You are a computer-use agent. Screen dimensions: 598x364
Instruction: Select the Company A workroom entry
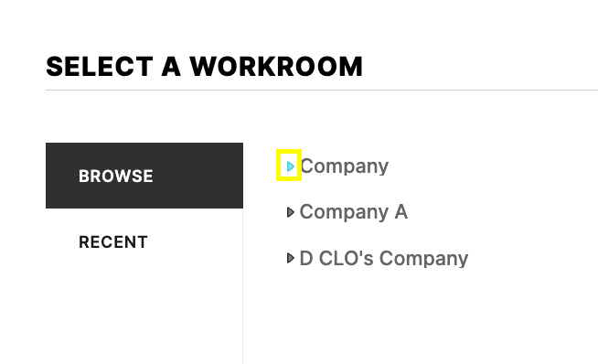354,212
